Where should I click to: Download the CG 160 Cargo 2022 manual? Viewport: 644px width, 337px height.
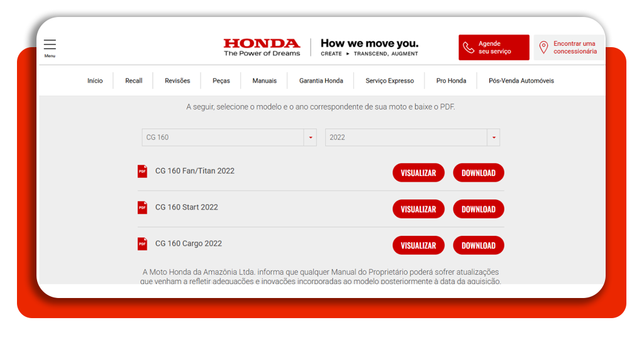(x=479, y=245)
